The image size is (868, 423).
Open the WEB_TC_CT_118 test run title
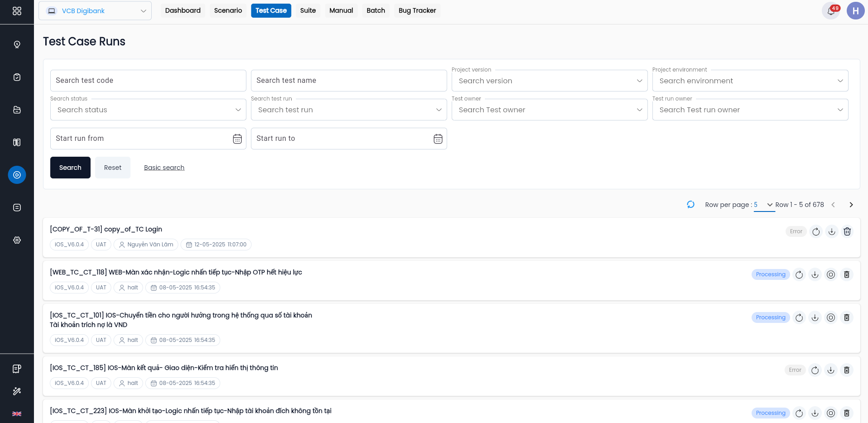[x=176, y=272]
